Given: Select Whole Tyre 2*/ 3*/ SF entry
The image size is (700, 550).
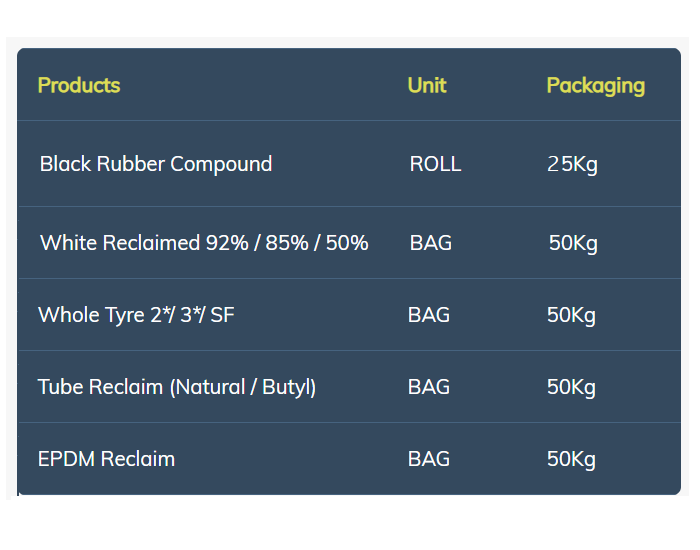Looking at the screenshot, I should pyautogui.click(x=136, y=315).
